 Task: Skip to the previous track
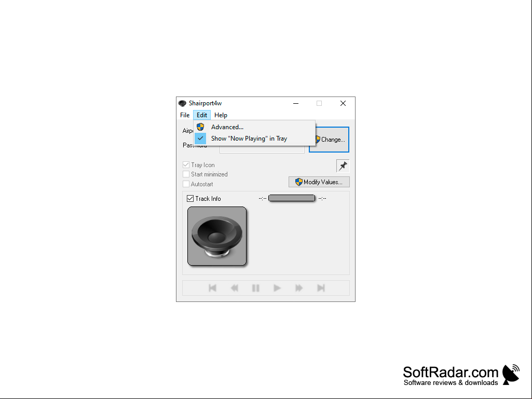point(212,288)
